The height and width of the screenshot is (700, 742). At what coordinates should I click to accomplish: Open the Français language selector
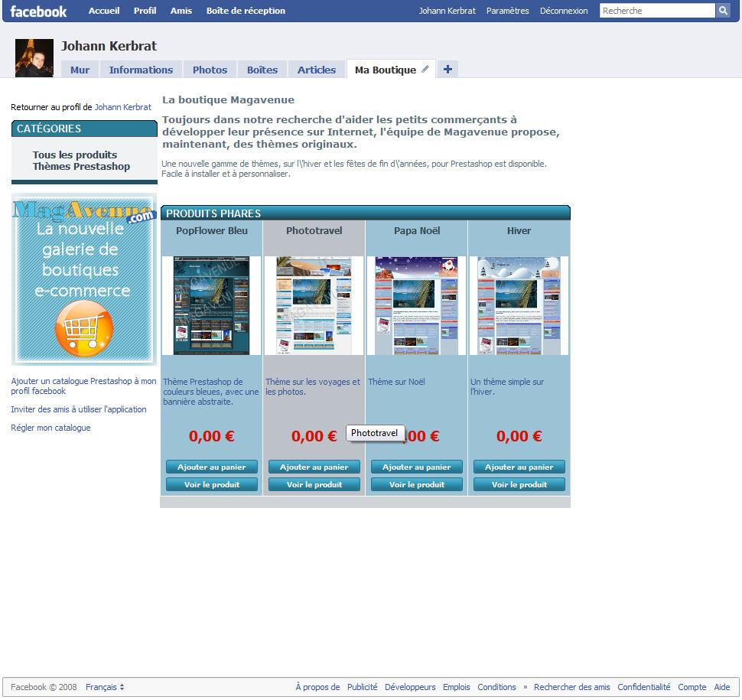pyautogui.click(x=105, y=687)
